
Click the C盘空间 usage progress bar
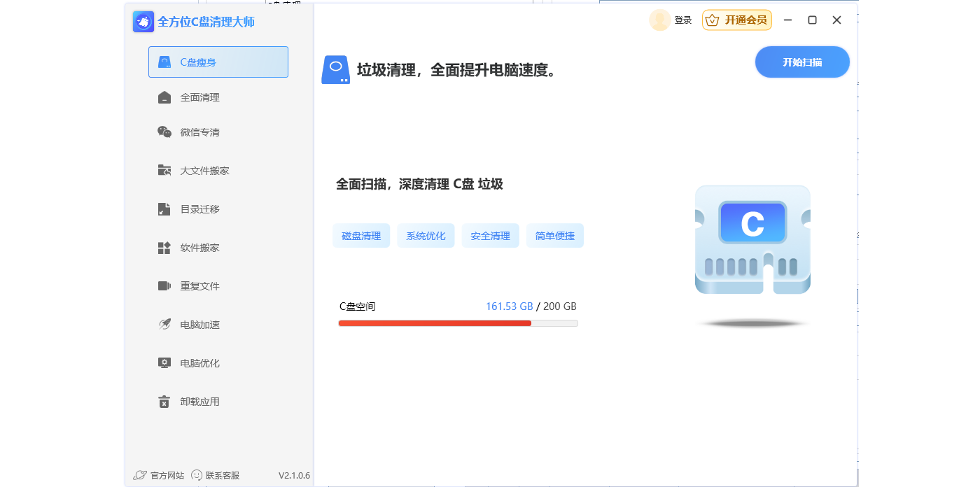click(458, 323)
